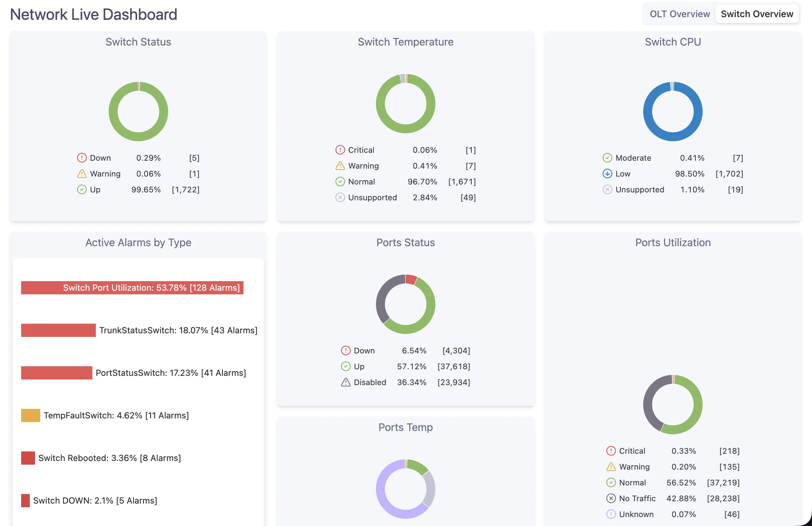The height and width of the screenshot is (526, 812).
Task: Expand the Active Alarms by Type panel
Action: [x=138, y=243]
